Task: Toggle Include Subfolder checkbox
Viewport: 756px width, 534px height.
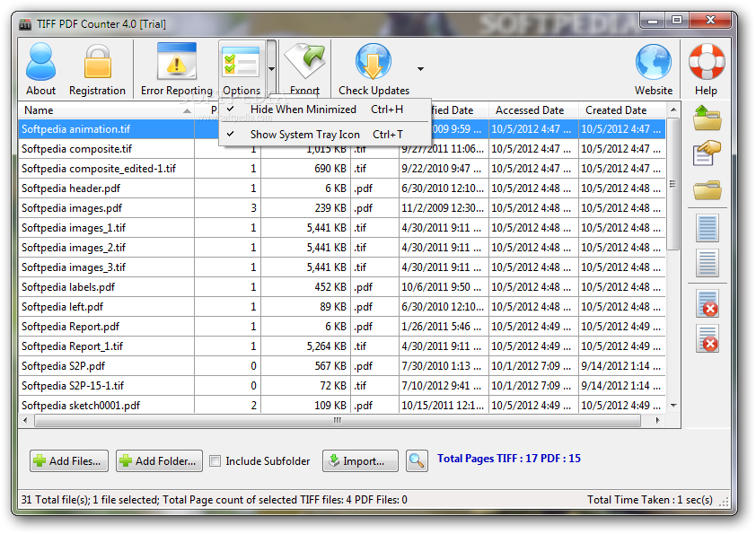Action: tap(215, 461)
